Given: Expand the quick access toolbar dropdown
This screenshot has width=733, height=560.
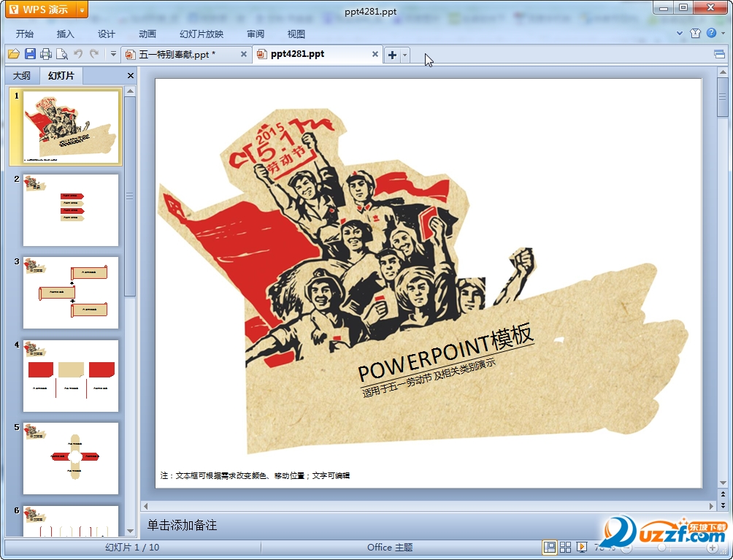Looking at the screenshot, I should click(113, 54).
